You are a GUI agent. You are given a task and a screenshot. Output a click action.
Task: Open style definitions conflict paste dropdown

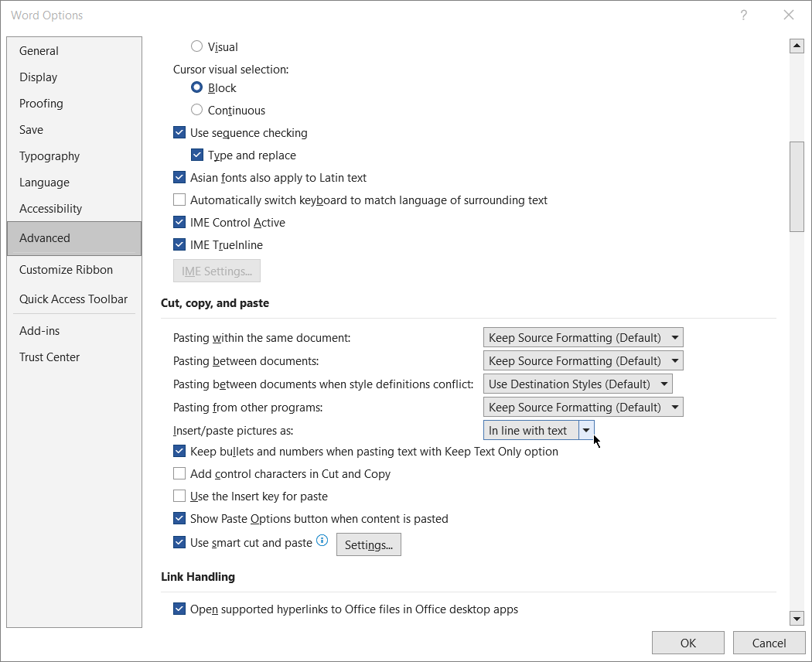(x=578, y=384)
